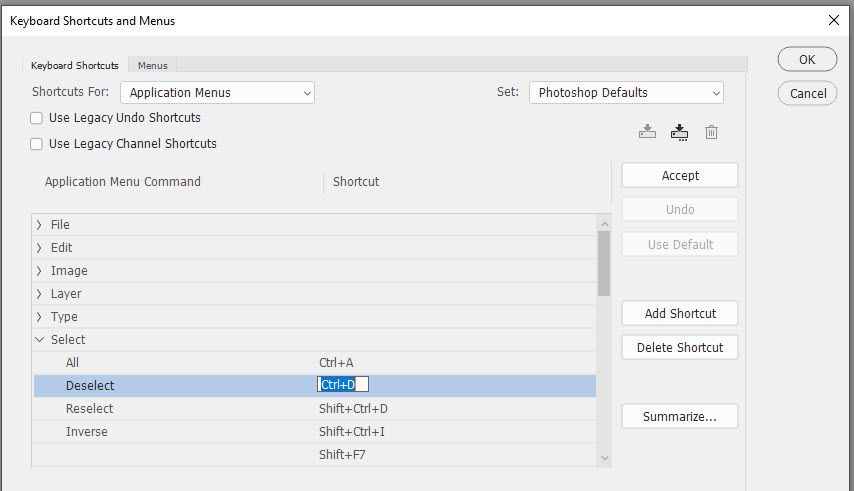Click the Accept button

point(680,175)
